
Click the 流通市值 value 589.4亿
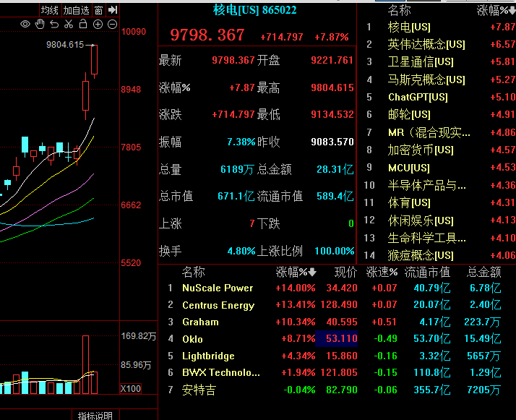point(335,196)
